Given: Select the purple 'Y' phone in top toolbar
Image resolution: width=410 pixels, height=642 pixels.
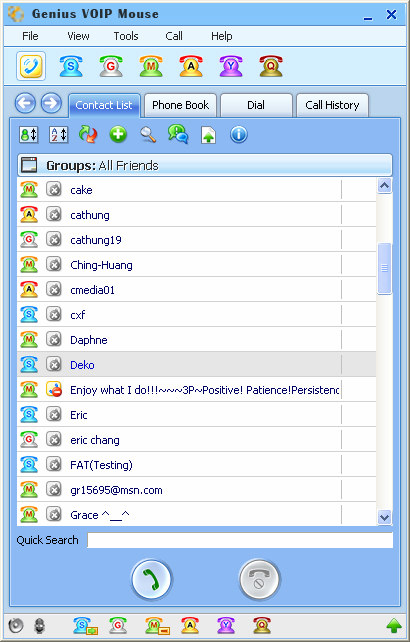Looking at the screenshot, I should (x=231, y=66).
